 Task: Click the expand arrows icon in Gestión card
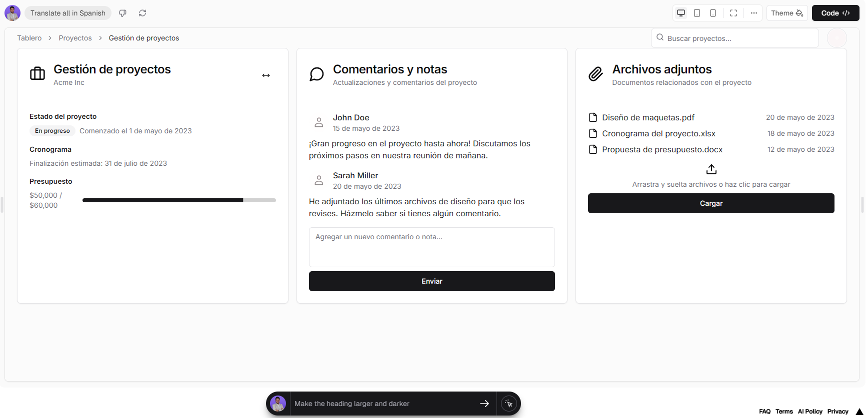click(x=266, y=75)
